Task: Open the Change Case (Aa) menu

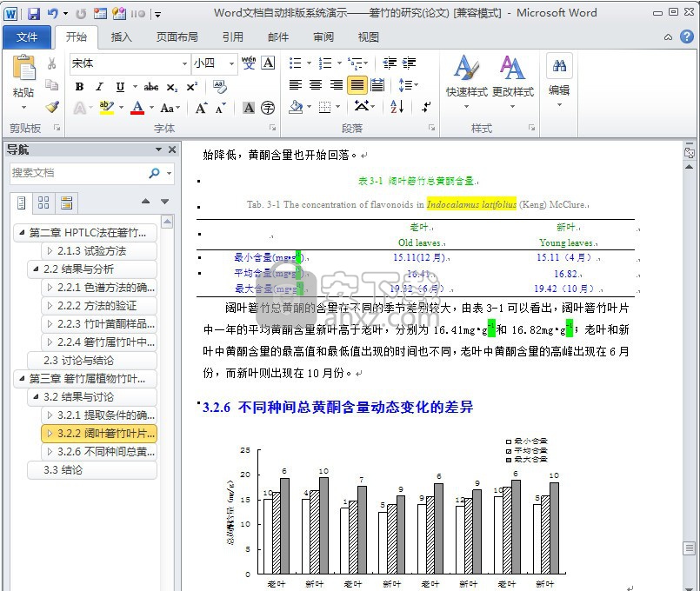Action: point(170,108)
